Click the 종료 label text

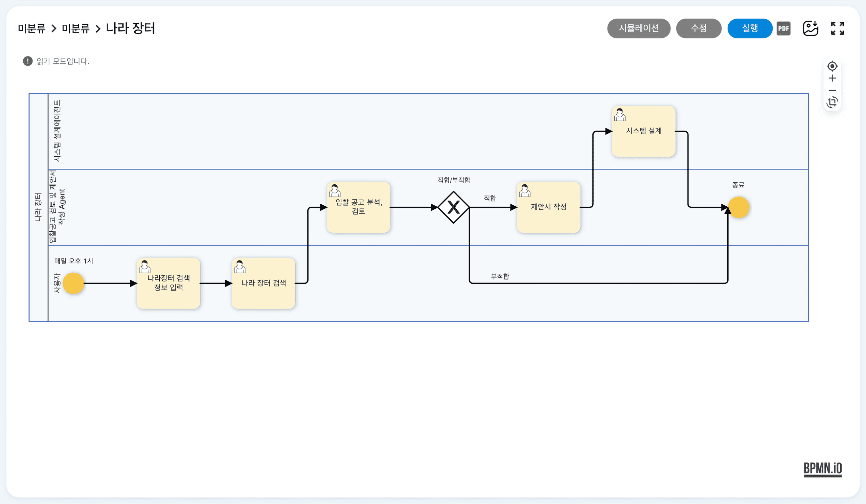(x=738, y=185)
